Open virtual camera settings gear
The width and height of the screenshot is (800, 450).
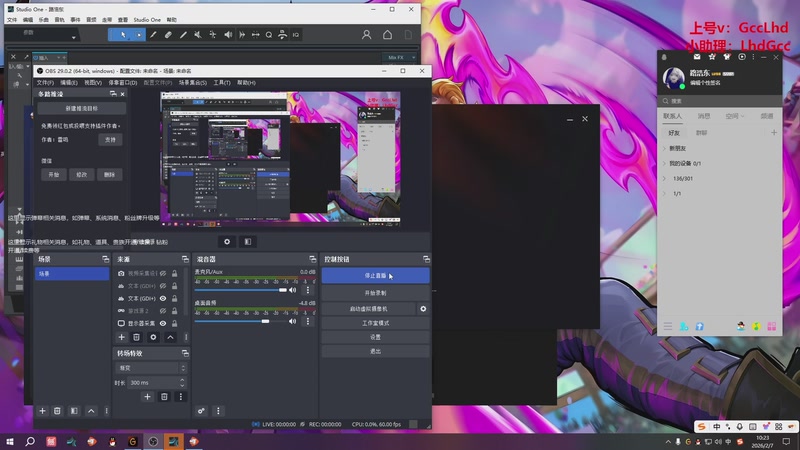(x=423, y=309)
